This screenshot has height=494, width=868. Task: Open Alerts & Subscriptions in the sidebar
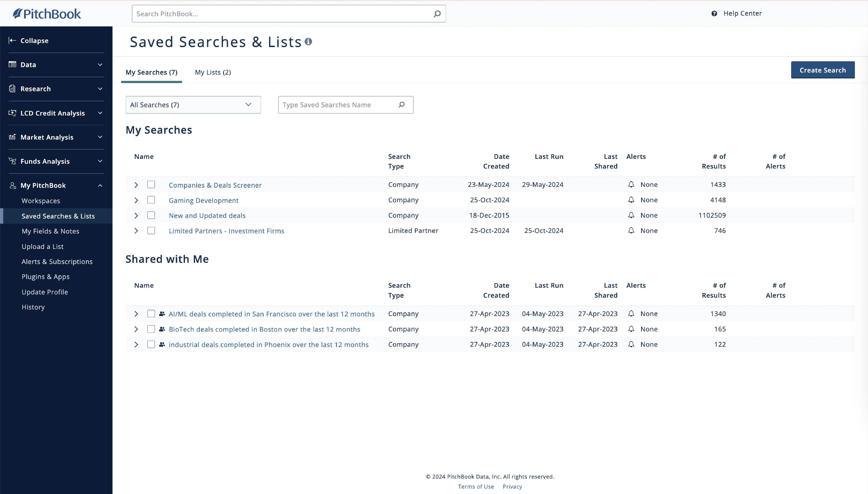[57, 261]
